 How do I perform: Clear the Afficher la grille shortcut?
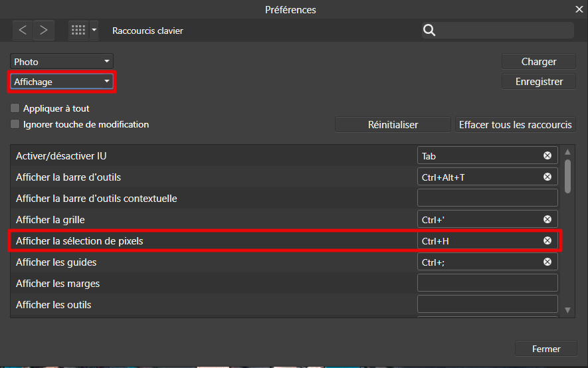click(x=547, y=219)
